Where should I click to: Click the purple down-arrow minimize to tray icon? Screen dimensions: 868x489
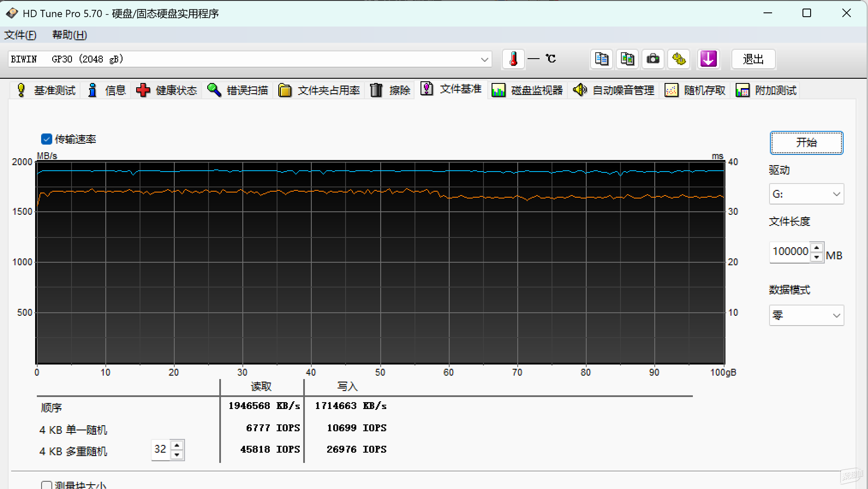click(708, 59)
